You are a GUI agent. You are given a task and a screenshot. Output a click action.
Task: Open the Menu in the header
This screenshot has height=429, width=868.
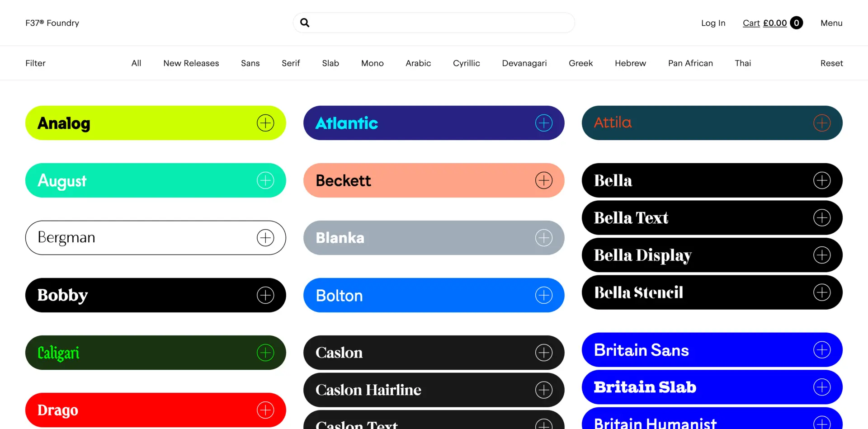pyautogui.click(x=831, y=23)
